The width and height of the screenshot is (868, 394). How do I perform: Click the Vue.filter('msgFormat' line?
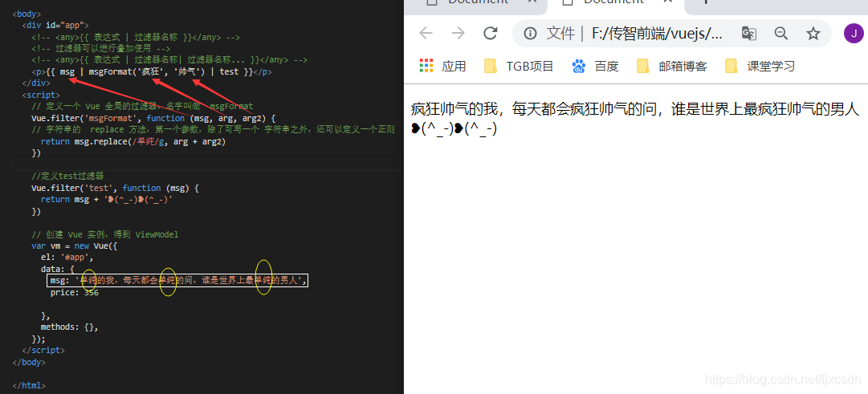(153, 118)
